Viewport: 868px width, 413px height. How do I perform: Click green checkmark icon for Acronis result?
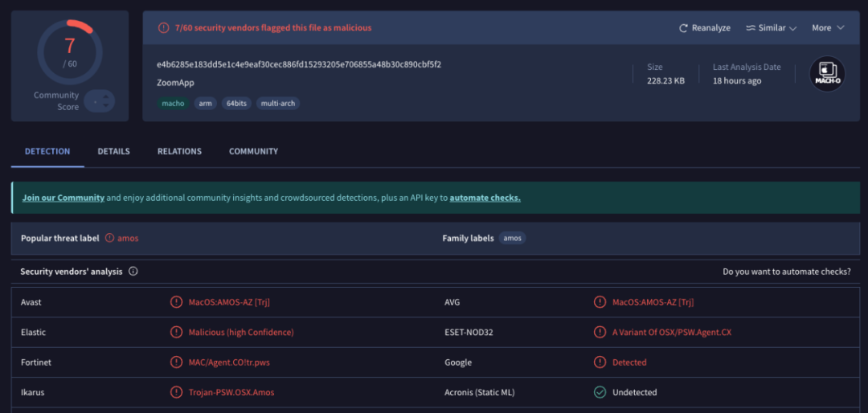(x=600, y=392)
